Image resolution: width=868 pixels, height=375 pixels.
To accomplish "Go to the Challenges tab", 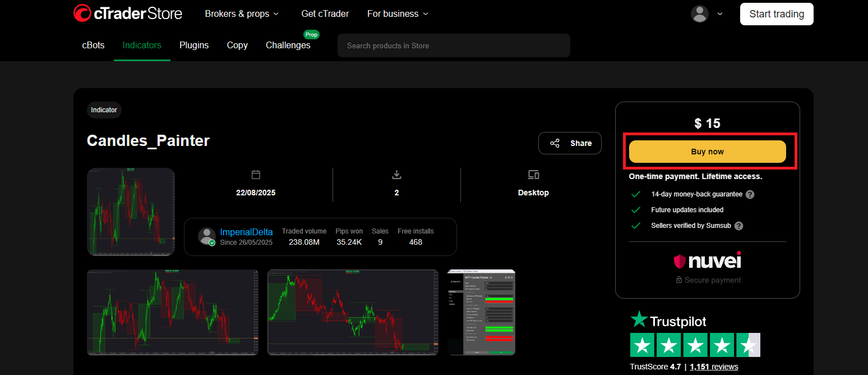I will click(x=288, y=45).
